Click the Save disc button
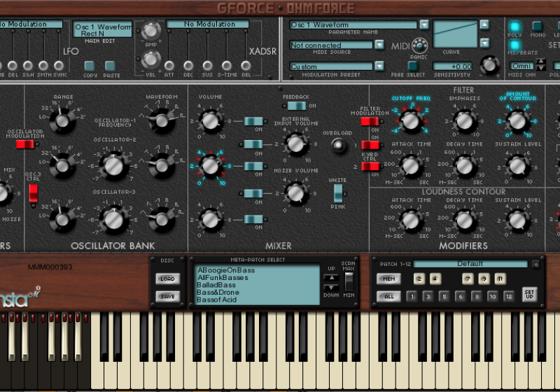Viewport: 560px width, 392px height. (x=167, y=296)
